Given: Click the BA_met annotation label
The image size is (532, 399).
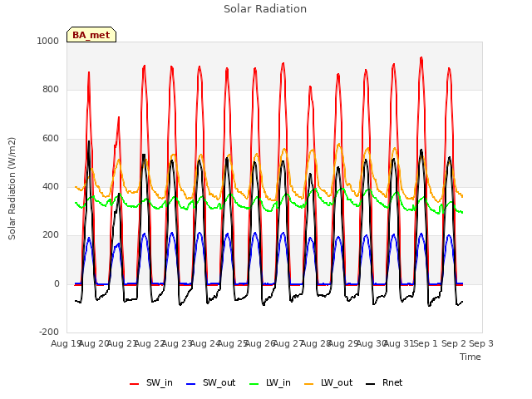Looking at the screenshot, I should pos(91,35).
